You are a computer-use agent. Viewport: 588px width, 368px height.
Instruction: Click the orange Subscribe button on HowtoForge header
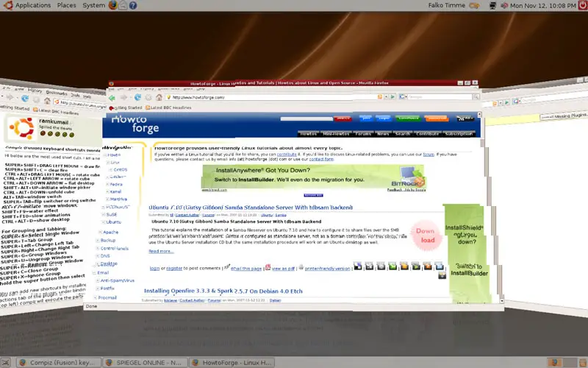coord(436,118)
